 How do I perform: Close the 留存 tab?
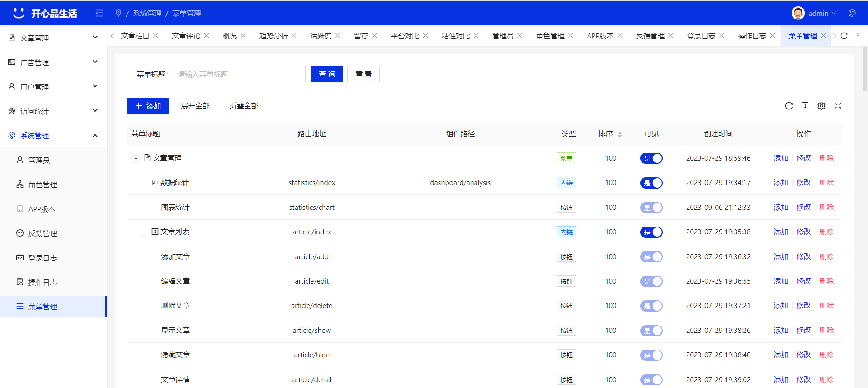(x=374, y=36)
